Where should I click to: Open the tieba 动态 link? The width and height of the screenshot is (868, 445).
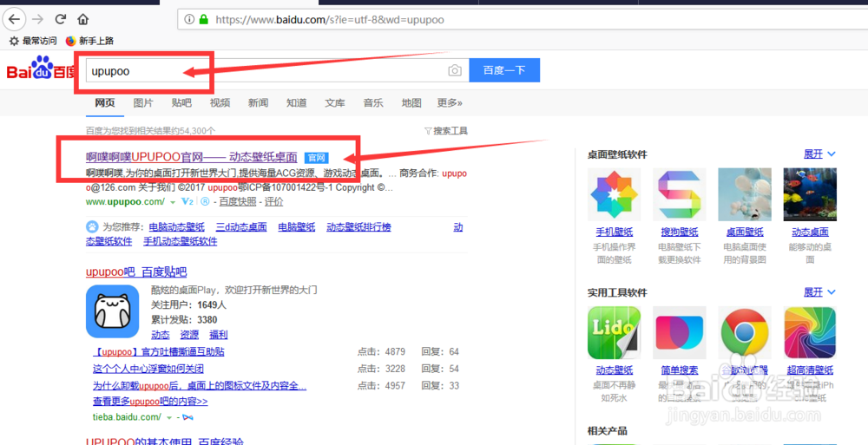pos(161,335)
